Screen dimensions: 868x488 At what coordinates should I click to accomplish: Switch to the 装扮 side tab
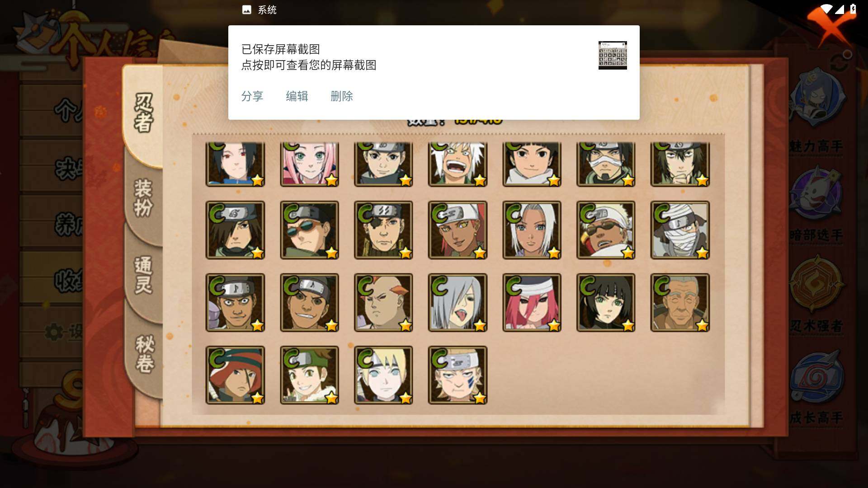pyautogui.click(x=144, y=198)
